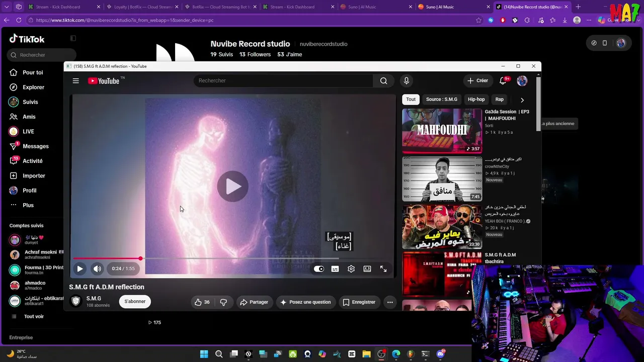Collapse the TikTok sidebar using the panel icon
The height and width of the screenshot is (362, 644).
pyautogui.click(x=73, y=38)
